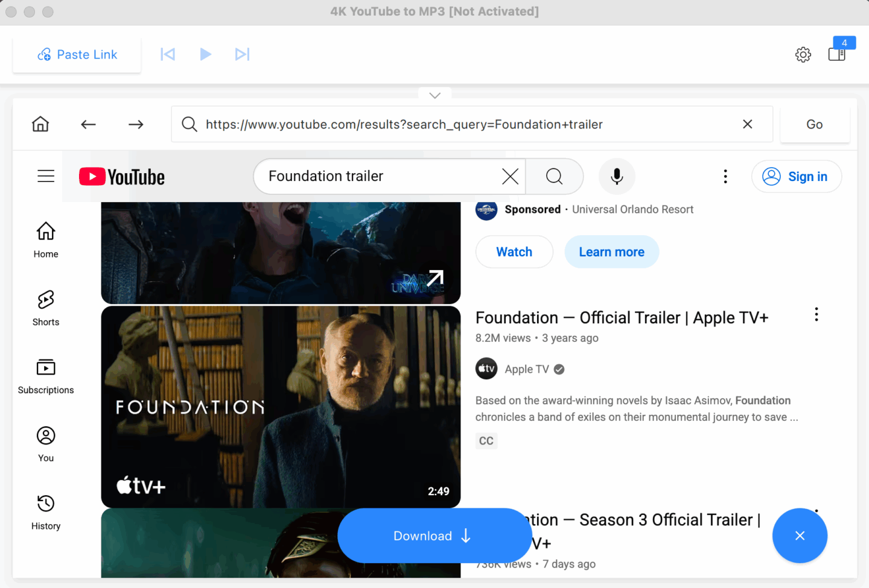Image resolution: width=869 pixels, height=588 pixels.
Task: Click Learn more on the sponsored ad
Action: [611, 251]
